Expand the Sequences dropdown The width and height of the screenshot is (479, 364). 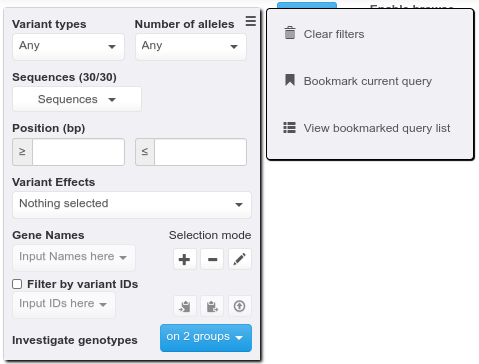[x=77, y=99]
